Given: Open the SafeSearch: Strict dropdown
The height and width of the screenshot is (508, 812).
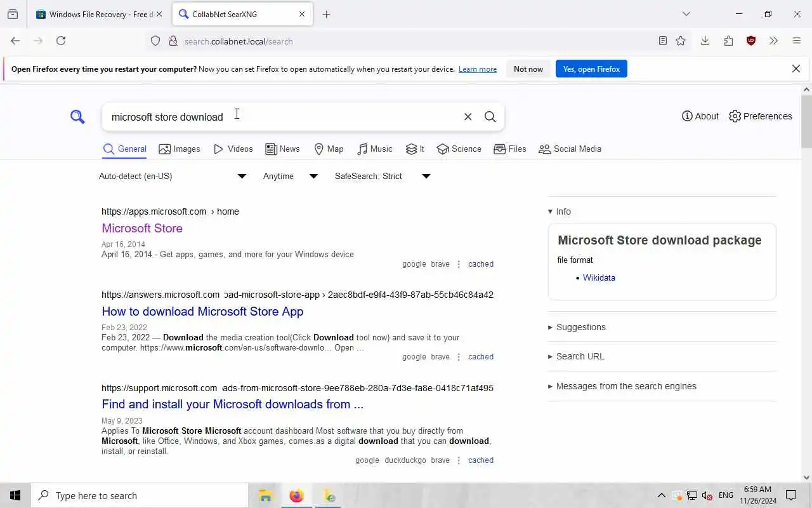Looking at the screenshot, I should [x=383, y=176].
